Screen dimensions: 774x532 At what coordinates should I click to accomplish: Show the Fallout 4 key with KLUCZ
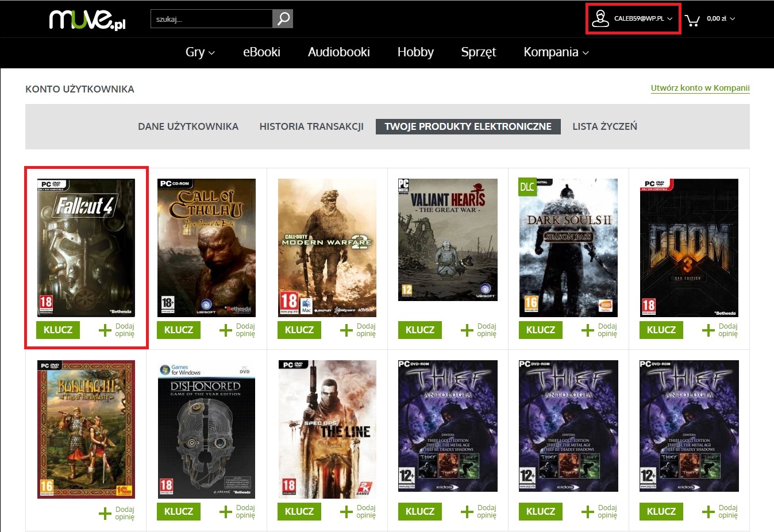[58, 330]
